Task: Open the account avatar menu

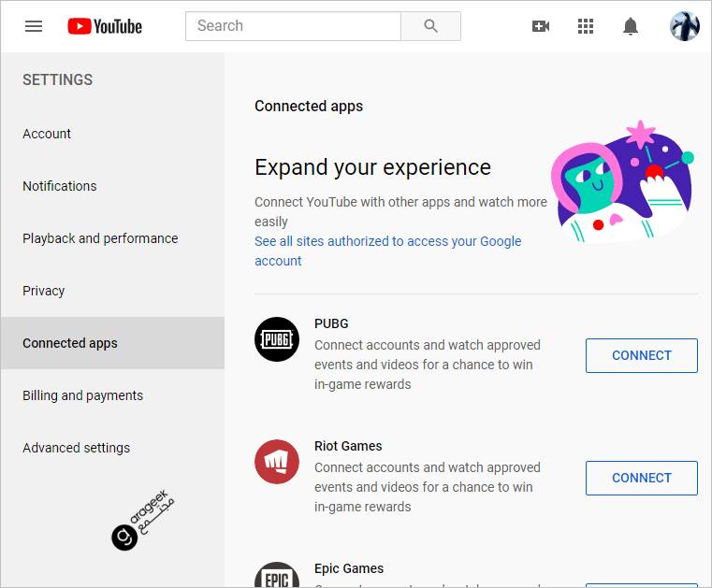Action: click(684, 26)
